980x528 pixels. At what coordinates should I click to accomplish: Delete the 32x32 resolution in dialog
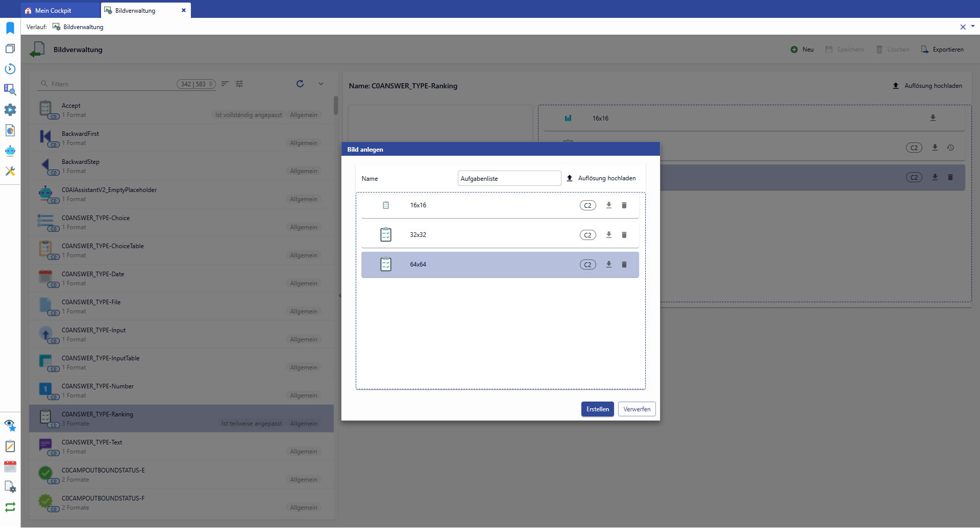624,235
